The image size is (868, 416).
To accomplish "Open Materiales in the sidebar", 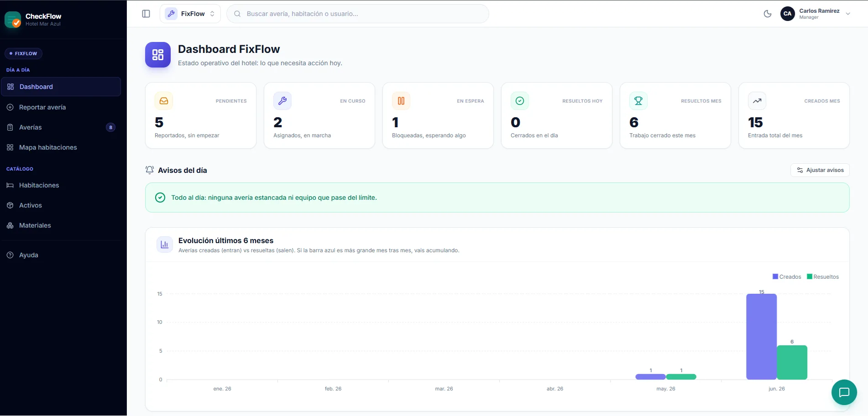I will pos(61,225).
